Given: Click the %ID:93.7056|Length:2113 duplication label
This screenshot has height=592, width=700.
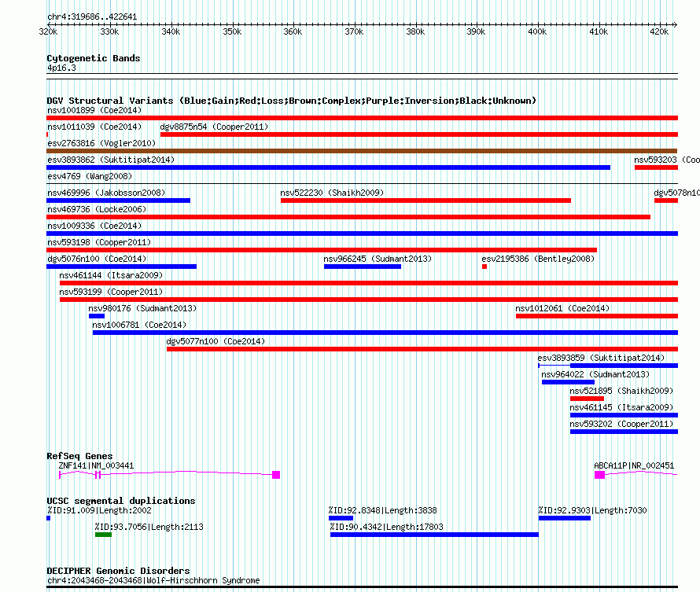Looking at the screenshot, I should coord(149,528).
